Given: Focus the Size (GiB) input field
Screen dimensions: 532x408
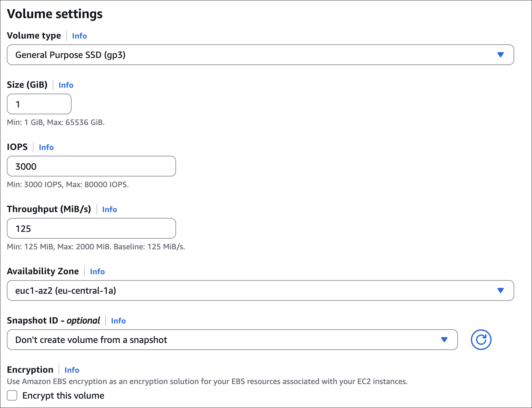Looking at the screenshot, I should 39,104.
